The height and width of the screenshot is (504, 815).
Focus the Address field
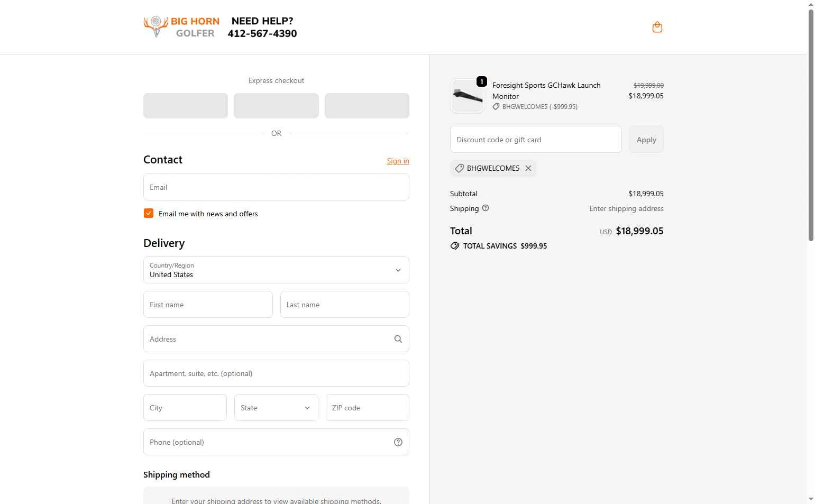pos(276,339)
